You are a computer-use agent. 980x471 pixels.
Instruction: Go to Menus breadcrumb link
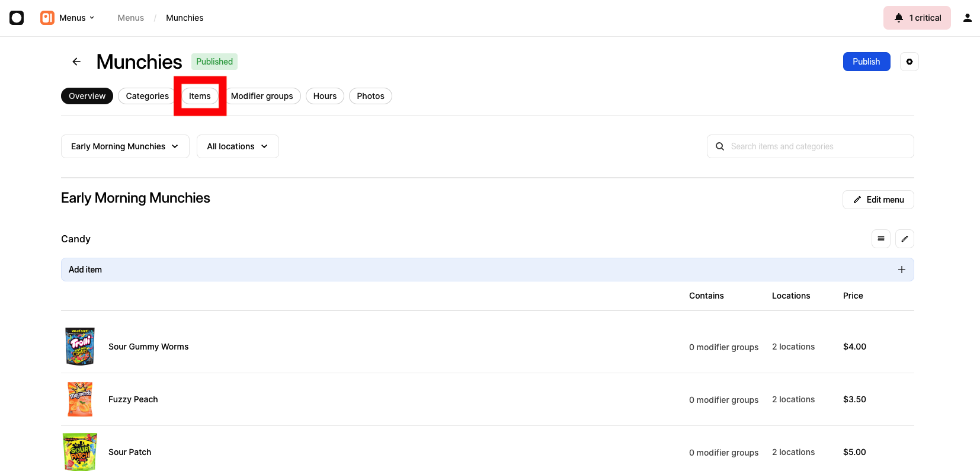pos(130,18)
